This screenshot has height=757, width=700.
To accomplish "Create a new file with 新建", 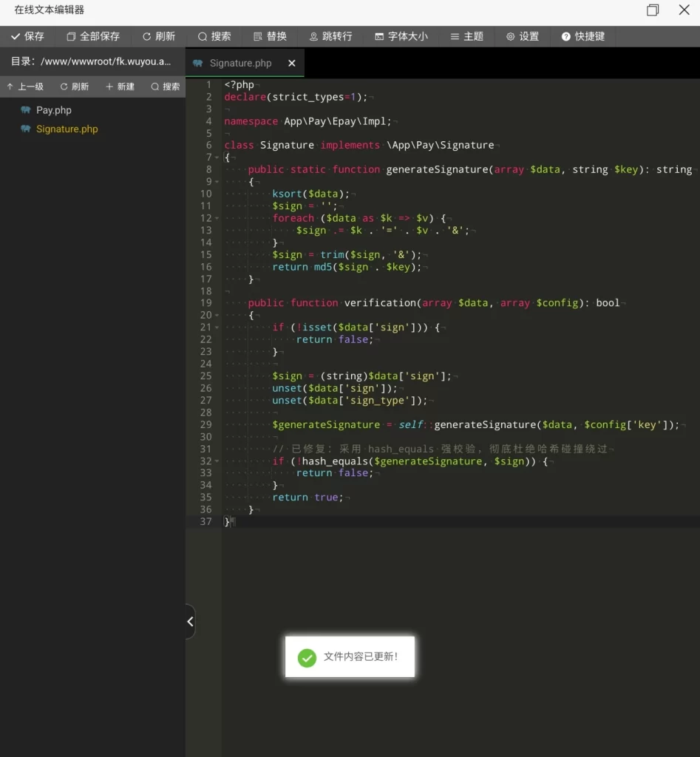I will pos(120,86).
